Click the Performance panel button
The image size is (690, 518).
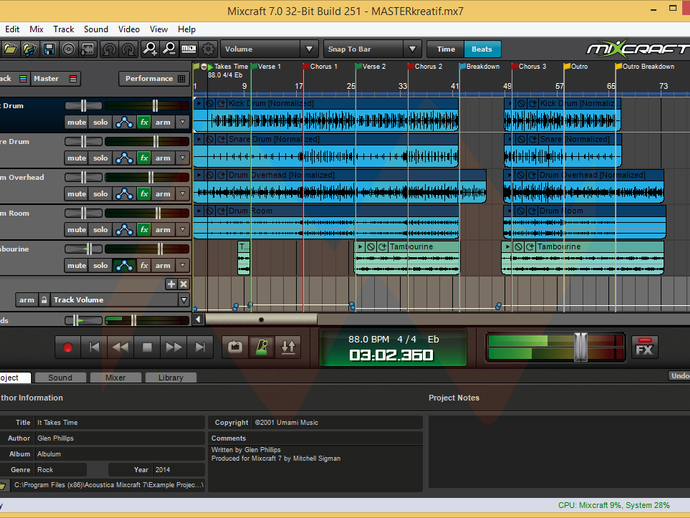[154, 79]
